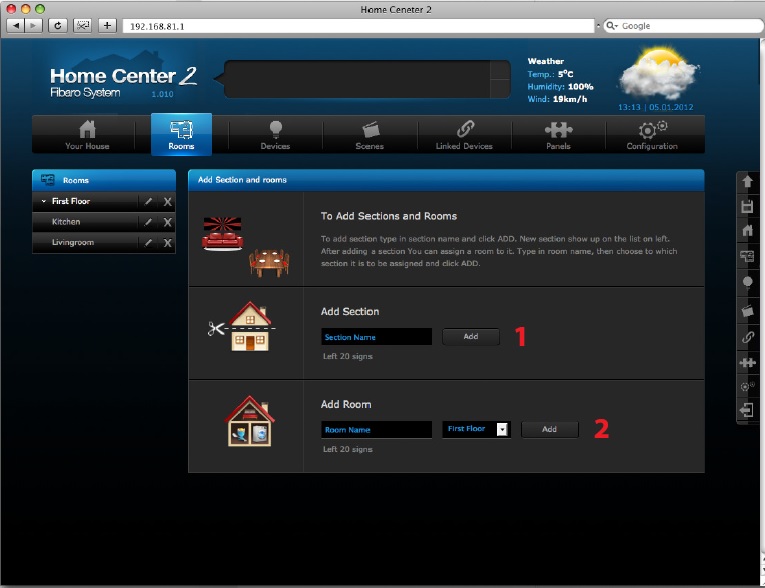Open the browser address bar dropdown arrow

(597, 26)
